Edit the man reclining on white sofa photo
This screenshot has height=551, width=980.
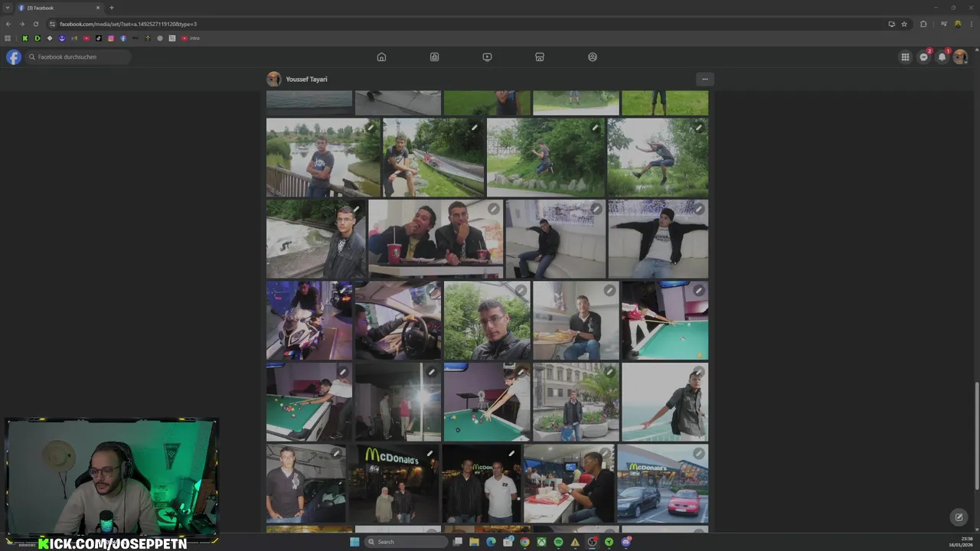(x=596, y=209)
